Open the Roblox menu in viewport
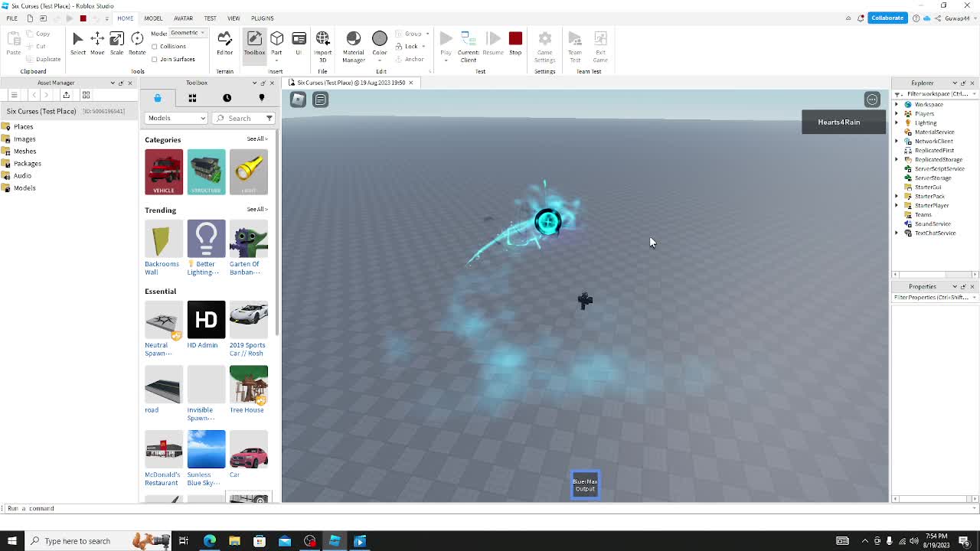980x551 pixels. tap(298, 99)
